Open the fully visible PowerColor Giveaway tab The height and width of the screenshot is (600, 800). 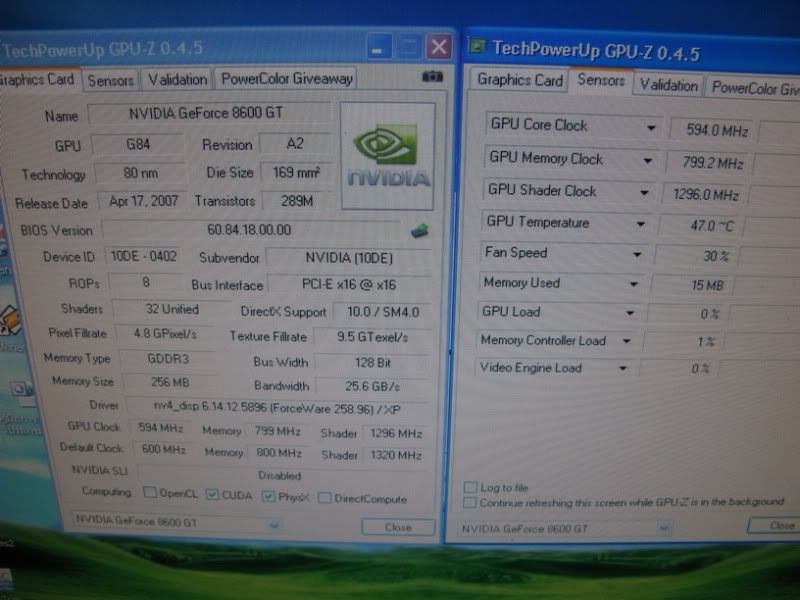click(287, 79)
